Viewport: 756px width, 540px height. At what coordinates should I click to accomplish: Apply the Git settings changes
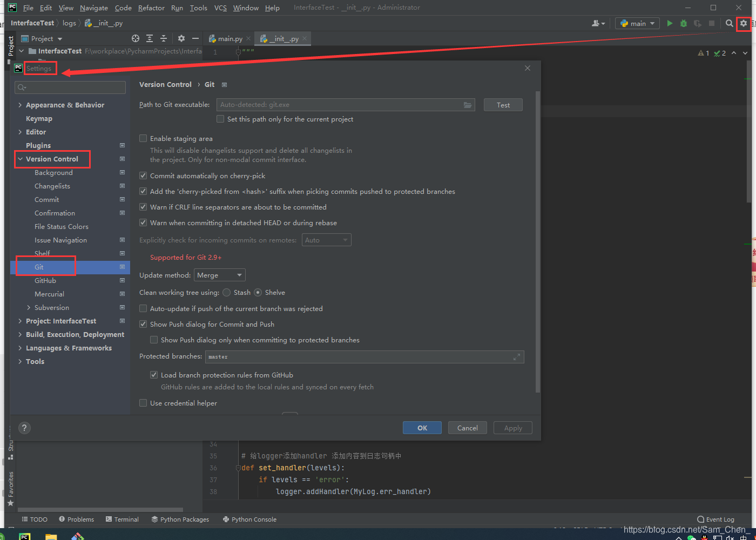tap(512, 427)
